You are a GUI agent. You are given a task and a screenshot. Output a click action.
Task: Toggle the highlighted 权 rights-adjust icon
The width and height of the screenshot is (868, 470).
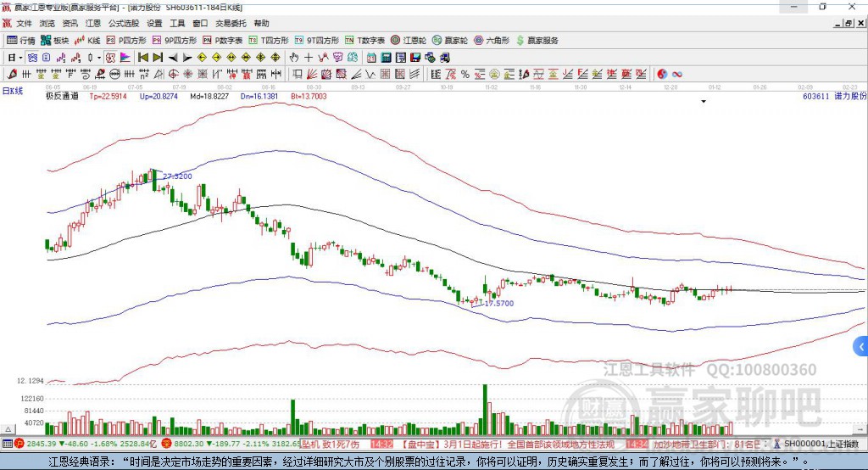coord(111,58)
